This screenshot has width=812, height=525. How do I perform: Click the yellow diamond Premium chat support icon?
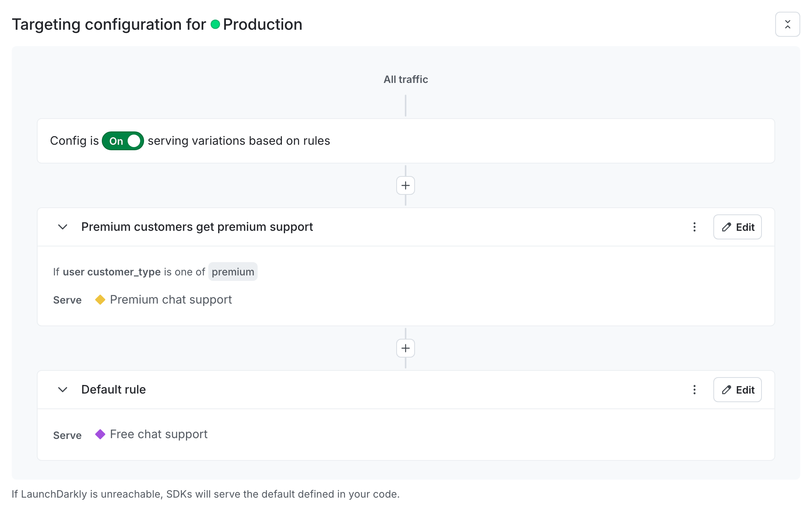(x=100, y=300)
